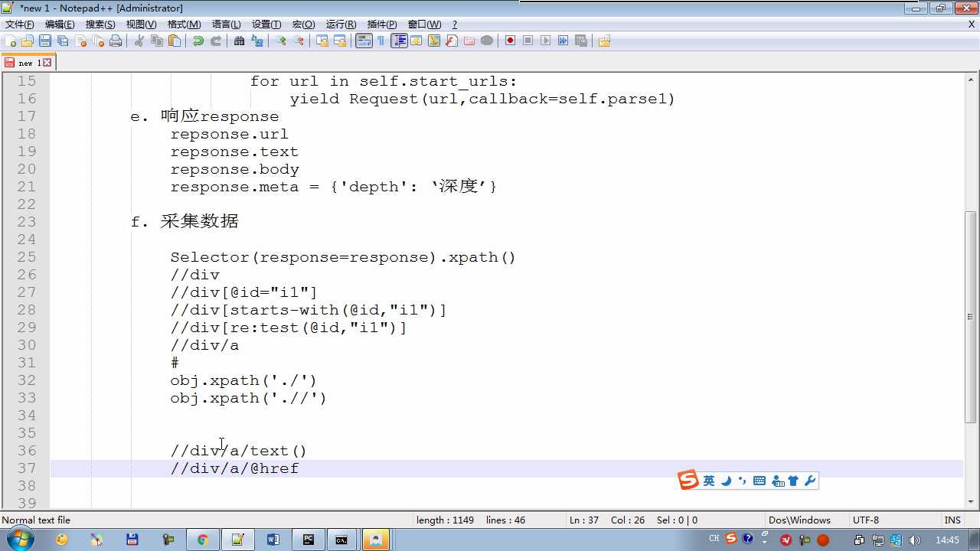This screenshot has width=980, height=551.
Task: Toggle show all characters pilcrow icon
Action: 381,41
